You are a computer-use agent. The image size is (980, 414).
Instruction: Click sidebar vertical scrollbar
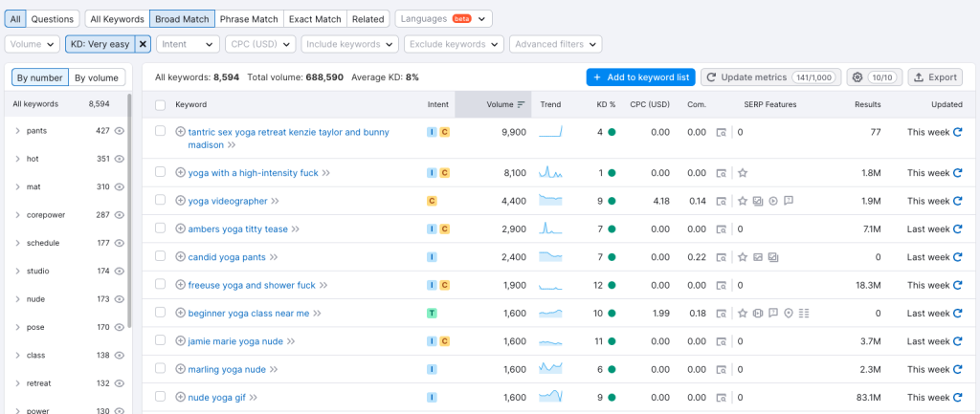[x=129, y=211]
